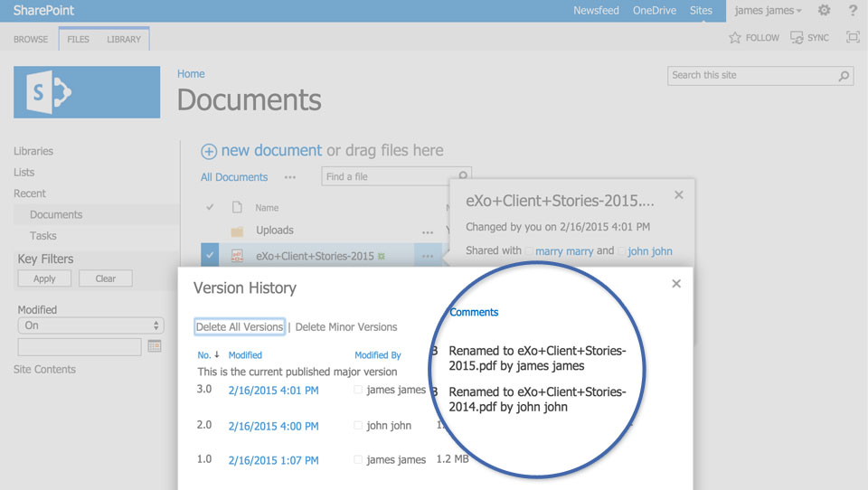Image resolution: width=868 pixels, height=490 pixels.
Task: Click the plus icon for new document
Action: (x=209, y=151)
